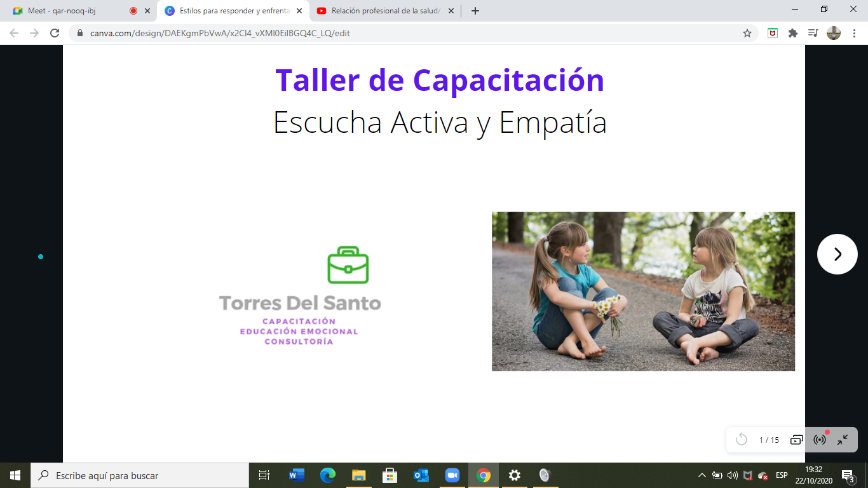Click the slide counter 1 / 15

click(769, 440)
